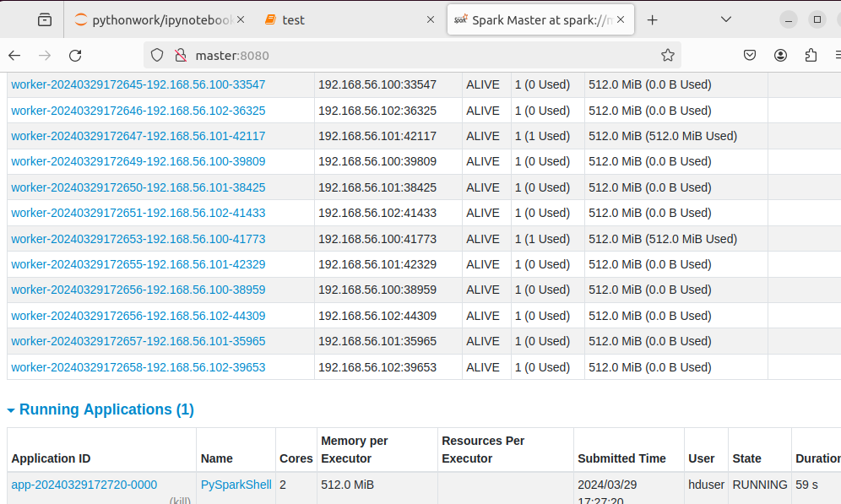This screenshot has height=504, width=841.
Task: Open worker 192.168.56.101-42117 link
Action: coord(138,136)
